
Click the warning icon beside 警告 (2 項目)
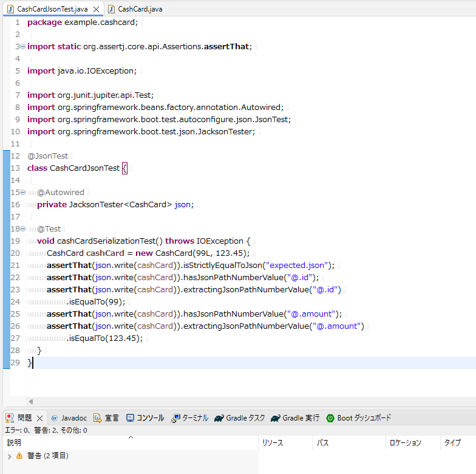coord(19,456)
